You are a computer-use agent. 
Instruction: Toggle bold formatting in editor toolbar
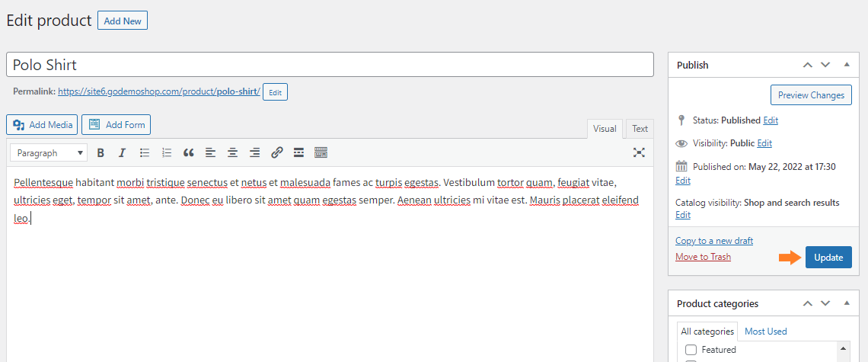pos(101,153)
